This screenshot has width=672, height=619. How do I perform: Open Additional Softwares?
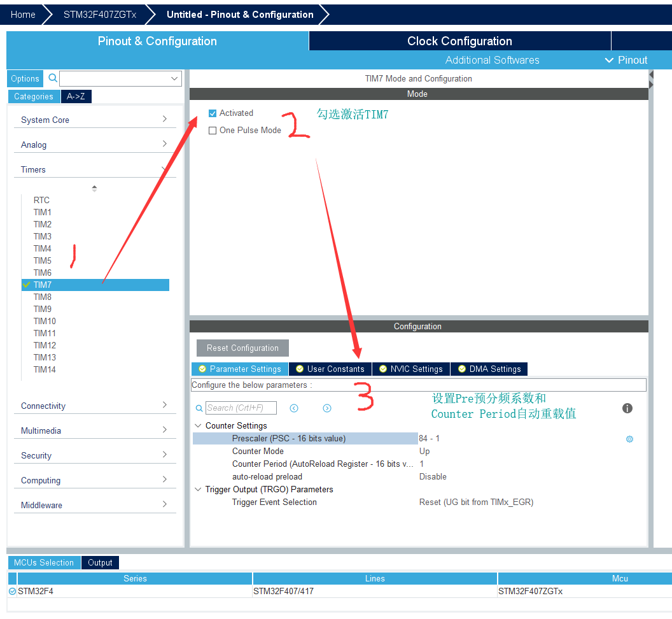coord(492,60)
